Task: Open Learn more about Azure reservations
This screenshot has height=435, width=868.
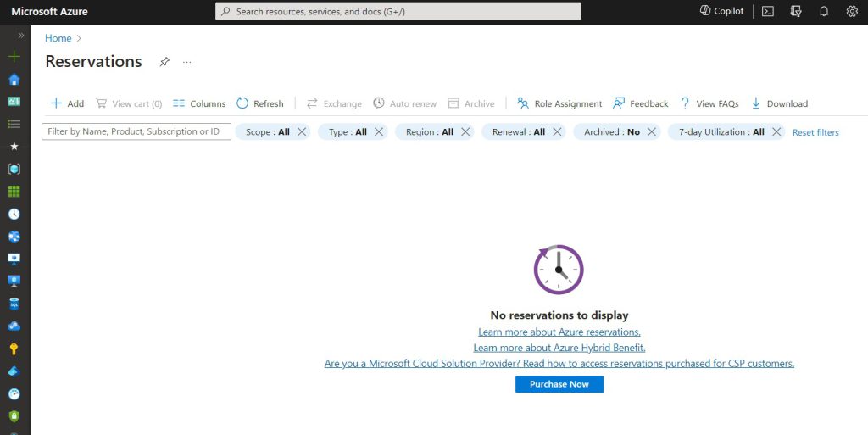Action: point(559,332)
